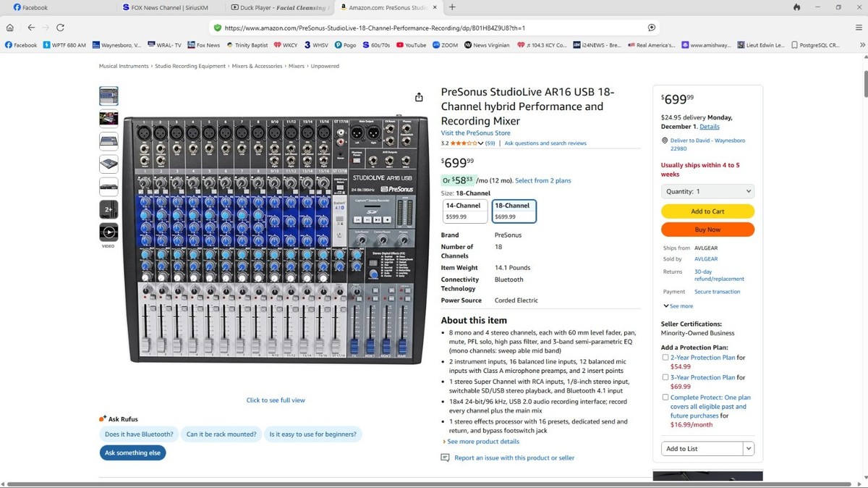Viewport: 868px width, 488px height.
Task: Open the Trinity Baptist bookmark
Action: pyautogui.click(x=247, y=45)
